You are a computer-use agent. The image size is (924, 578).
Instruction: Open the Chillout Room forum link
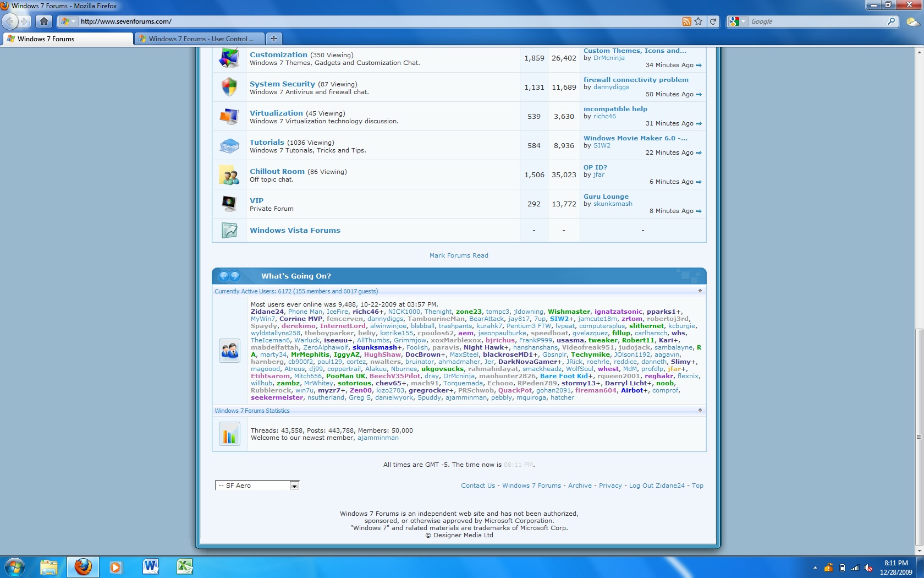[x=277, y=171]
